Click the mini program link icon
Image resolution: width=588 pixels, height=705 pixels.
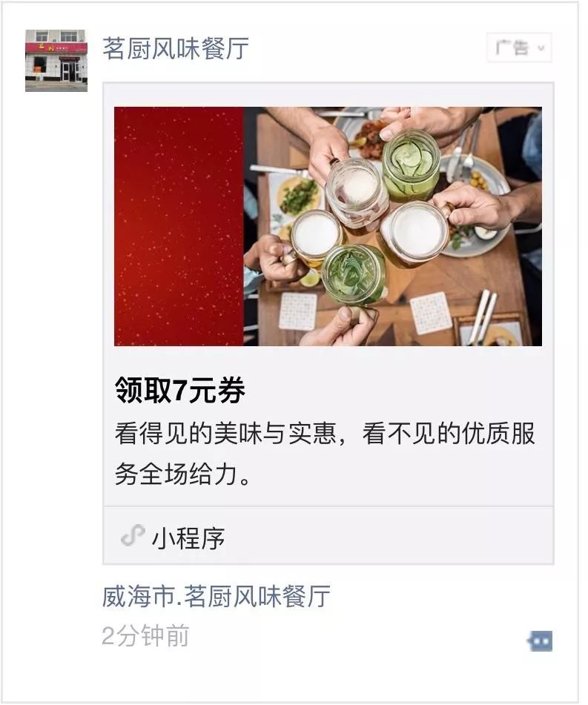[133, 536]
